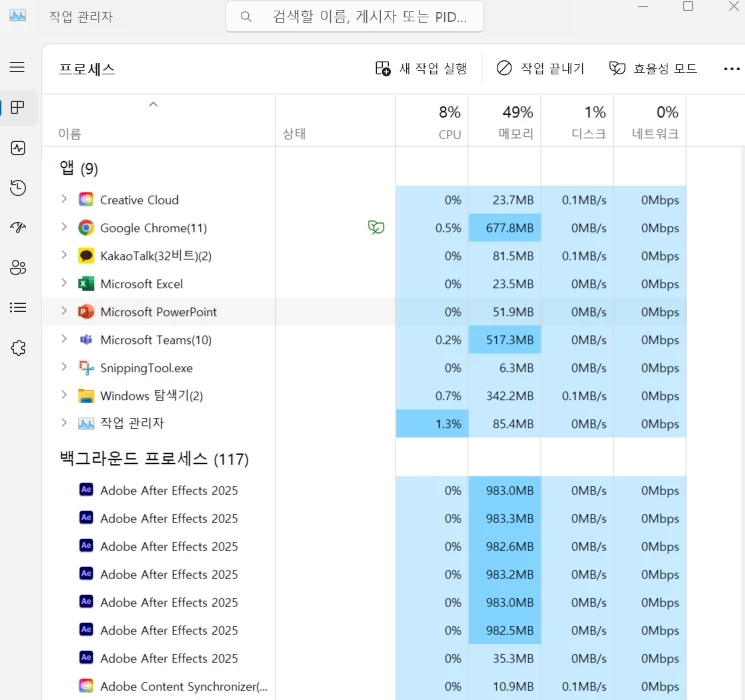
Task: Click the search magnifier icon
Action: 246,17
